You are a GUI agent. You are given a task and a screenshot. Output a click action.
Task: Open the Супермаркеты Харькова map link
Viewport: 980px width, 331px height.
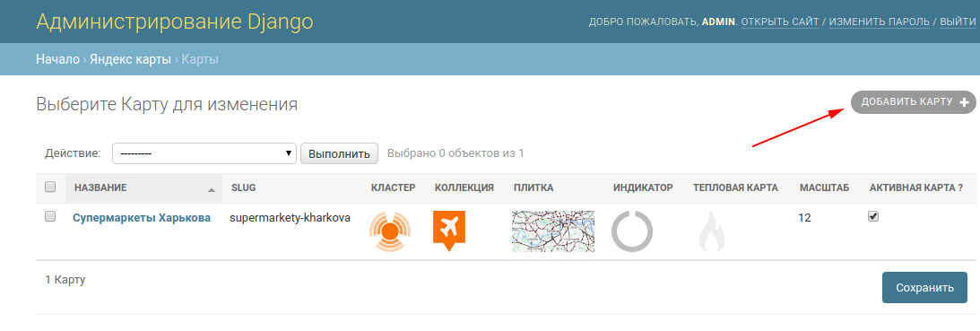pyautogui.click(x=142, y=218)
